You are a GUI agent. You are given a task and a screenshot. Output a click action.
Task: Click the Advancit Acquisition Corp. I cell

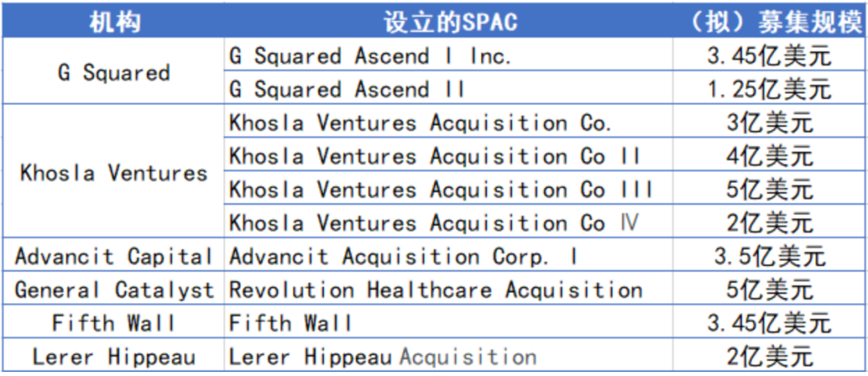click(x=403, y=256)
